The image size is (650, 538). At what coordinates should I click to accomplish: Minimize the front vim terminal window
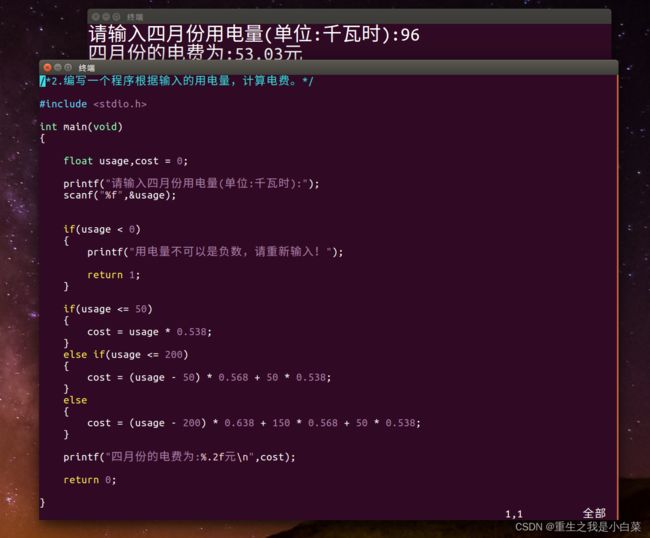[58, 68]
